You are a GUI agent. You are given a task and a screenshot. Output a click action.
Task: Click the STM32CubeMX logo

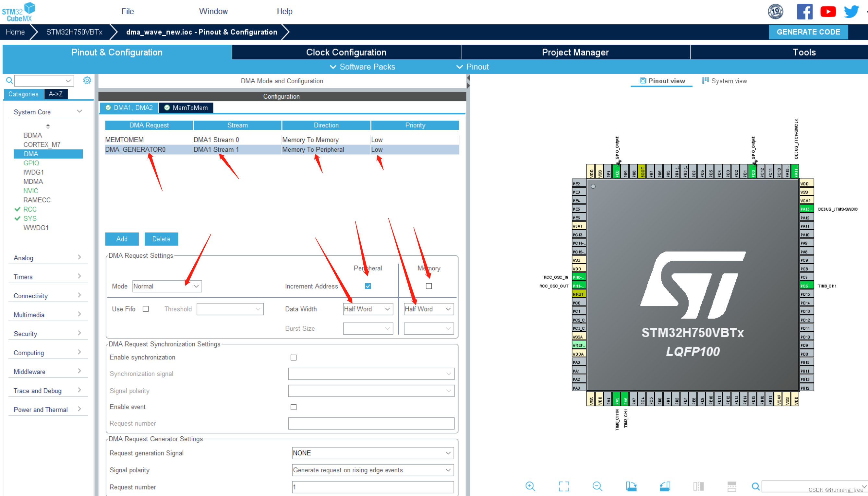(x=19, y=12)
